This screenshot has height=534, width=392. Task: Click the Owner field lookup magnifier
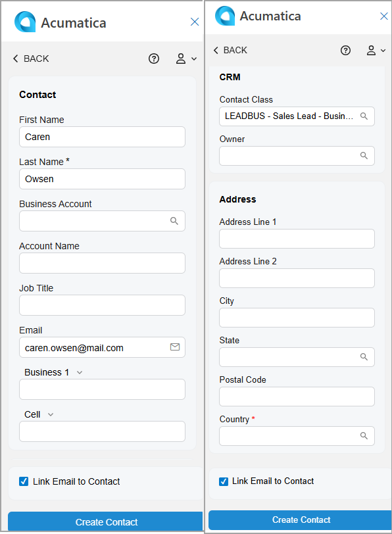click(x=364, y=156)
